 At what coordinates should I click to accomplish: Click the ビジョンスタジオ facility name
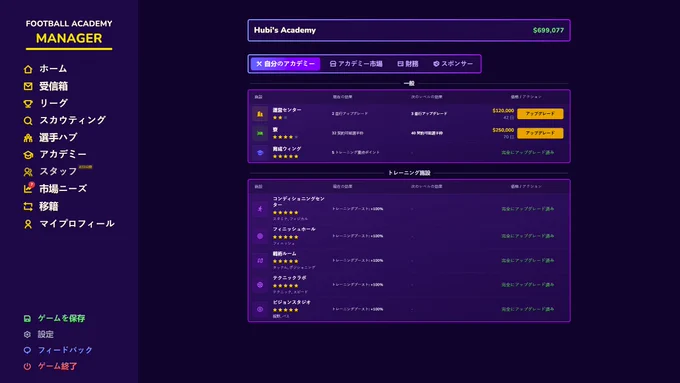point(291,302)
